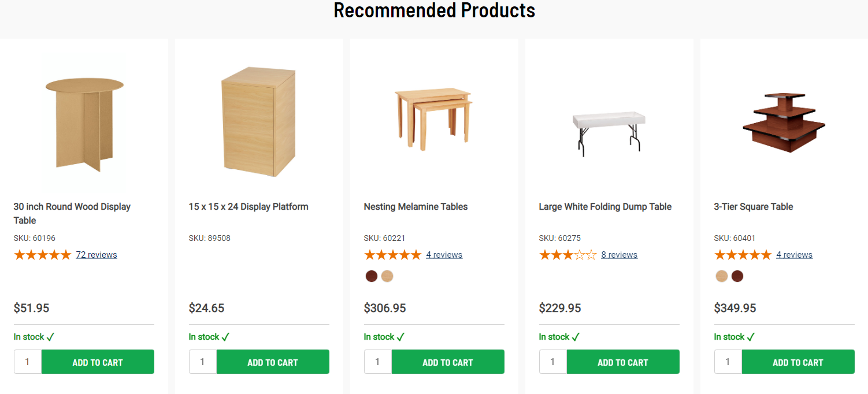The height and width of the screenshot is (394, 868).
Task: Read the 8 reviews for Folding Dump Table
Action: pos(619,255)
